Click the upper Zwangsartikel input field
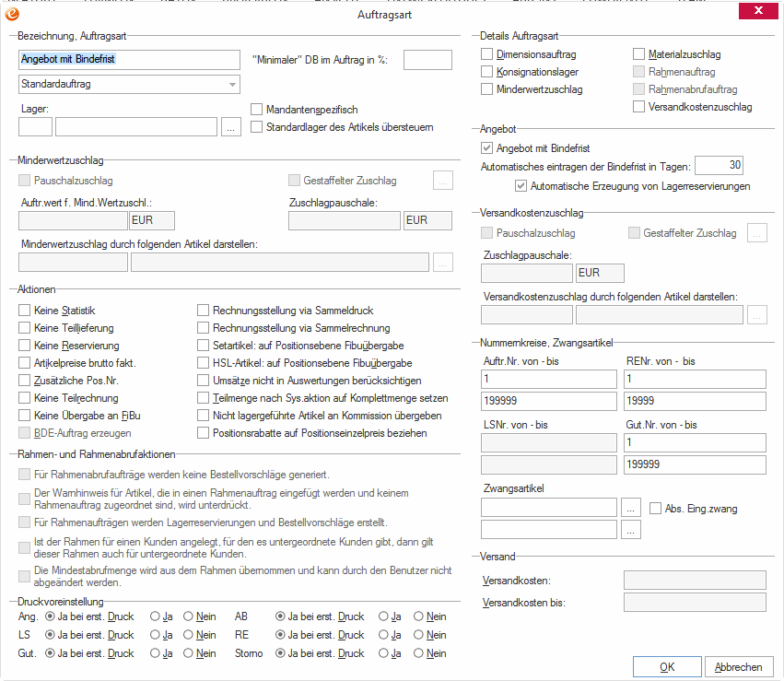The height and width of the screenshot is (681, 784). (x=548, y=508)
